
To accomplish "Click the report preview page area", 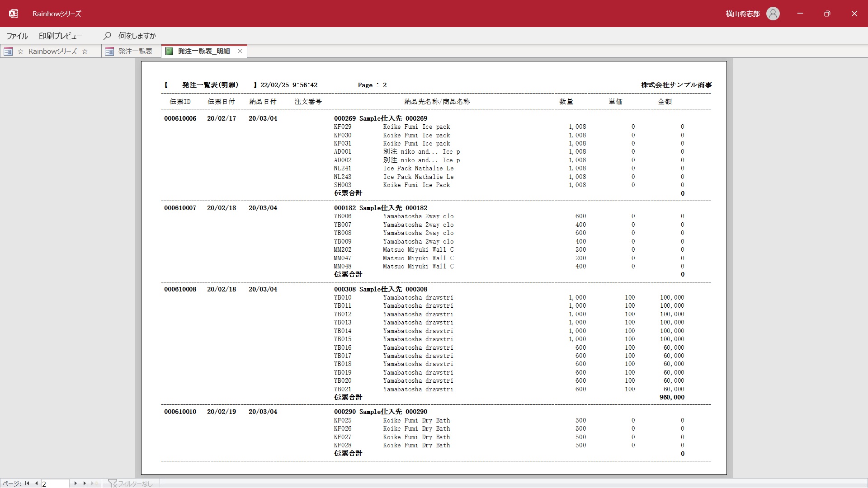I will (434, 267).
